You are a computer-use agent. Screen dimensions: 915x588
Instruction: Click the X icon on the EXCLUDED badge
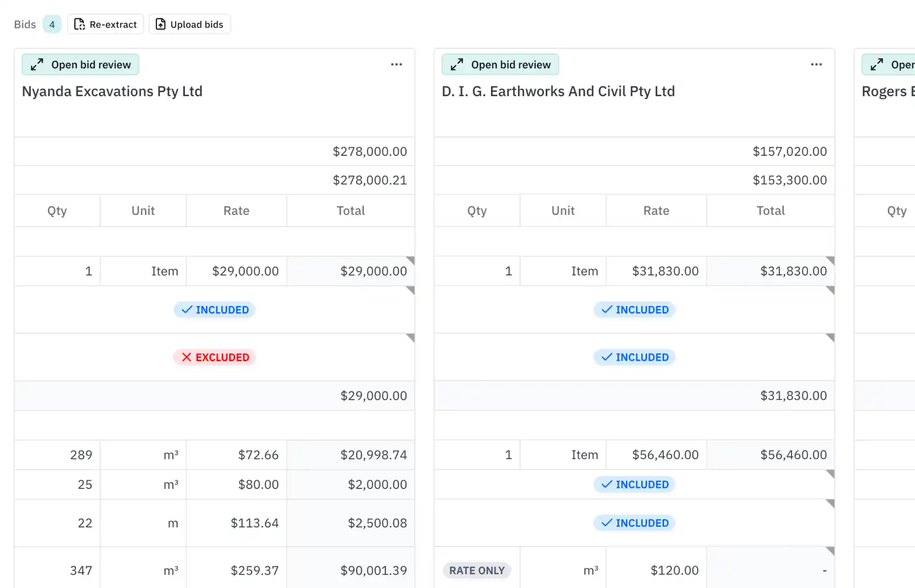click(186, 357)
